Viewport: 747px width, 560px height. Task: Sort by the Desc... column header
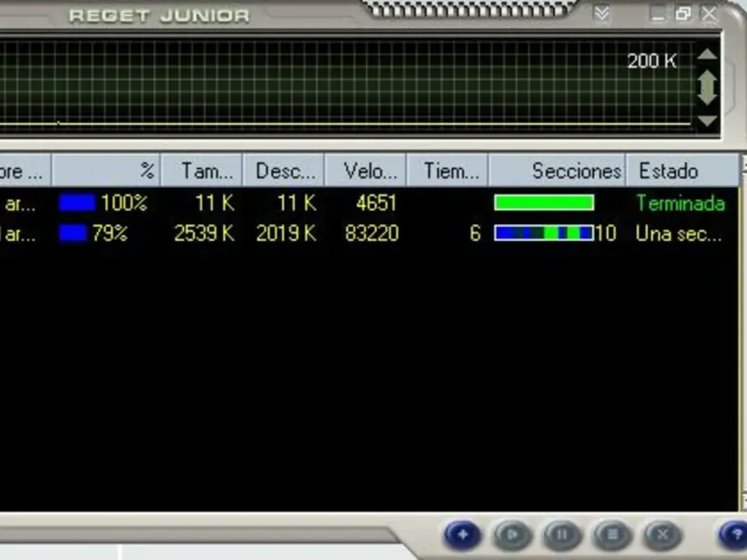click(284, 170)
